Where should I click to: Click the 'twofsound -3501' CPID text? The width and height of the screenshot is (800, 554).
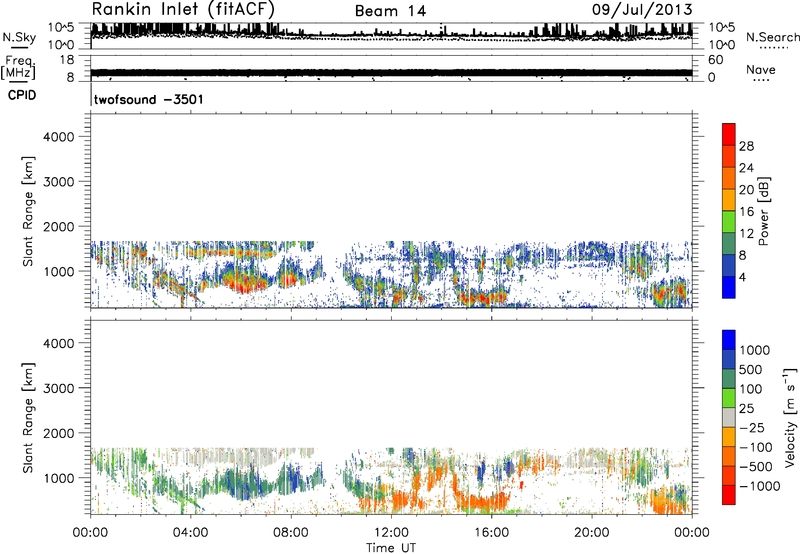tap(148, 99)
